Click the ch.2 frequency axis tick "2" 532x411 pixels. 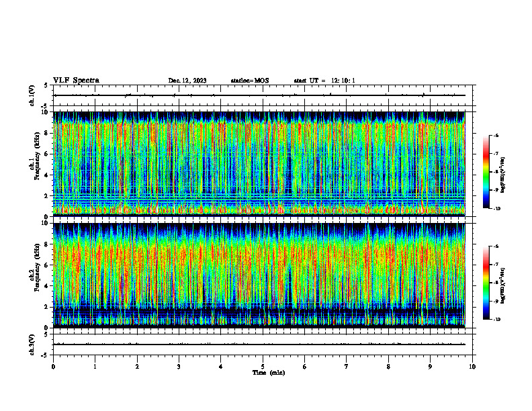click(x=48, y=307)
